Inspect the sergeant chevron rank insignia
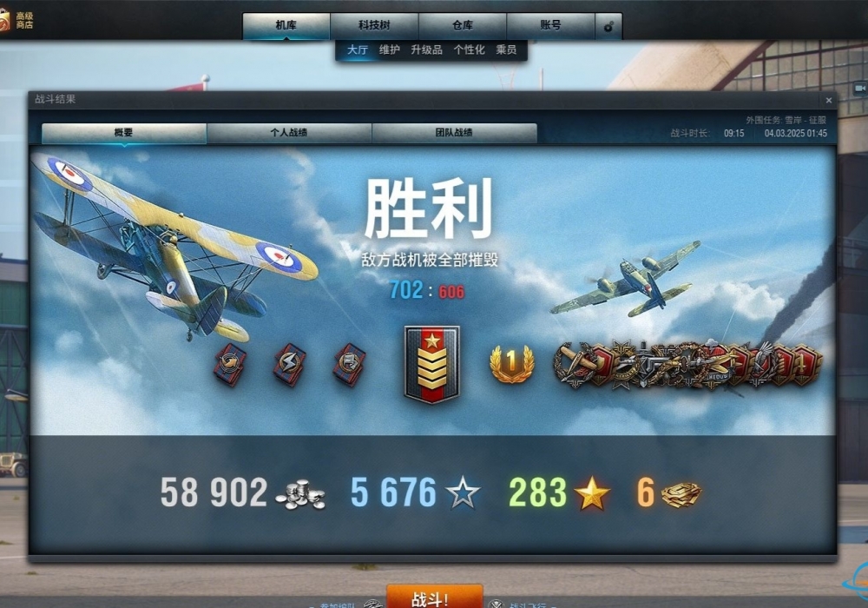 [431, 364]
